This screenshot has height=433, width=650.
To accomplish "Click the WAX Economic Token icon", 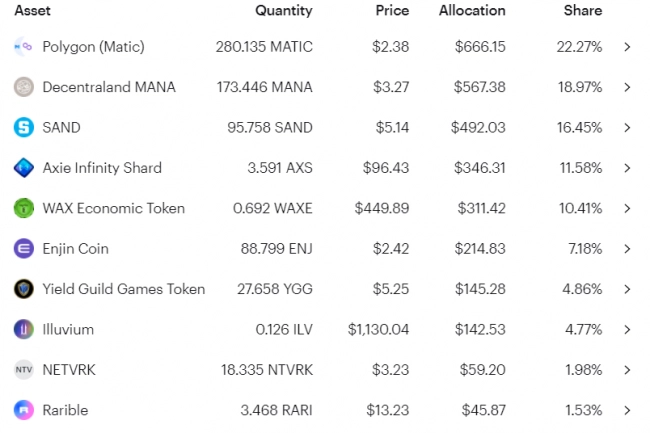I will click(x=24, y=208).
